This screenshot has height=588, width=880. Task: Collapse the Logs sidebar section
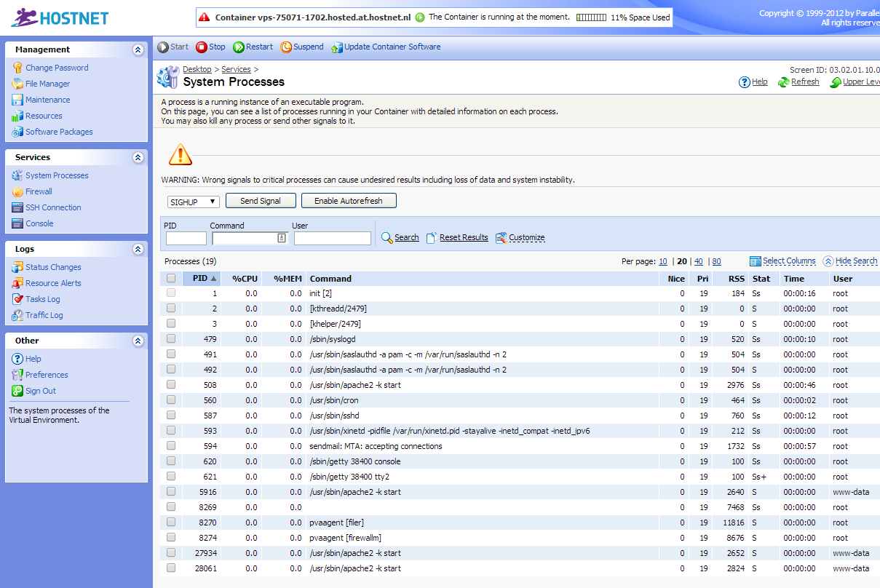click(x=138, y=249)
